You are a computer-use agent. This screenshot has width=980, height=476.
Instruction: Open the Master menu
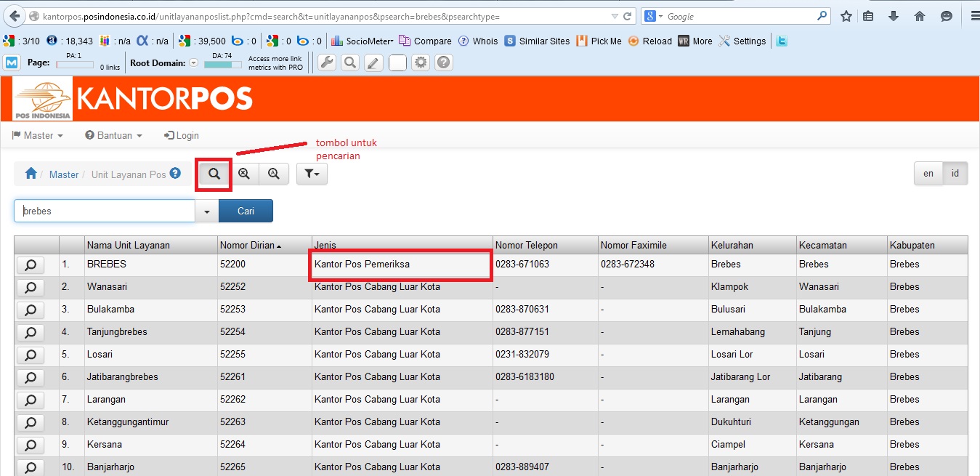pos(38,135)
